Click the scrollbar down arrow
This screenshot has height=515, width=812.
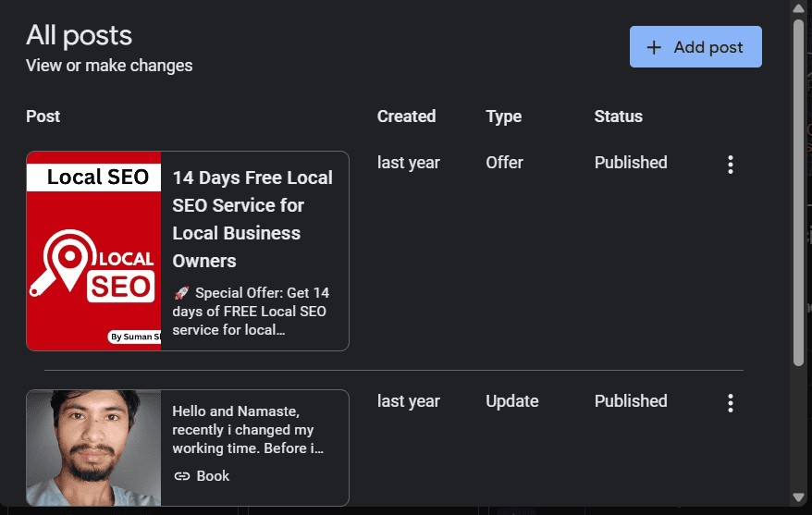(x=798, y=498)
